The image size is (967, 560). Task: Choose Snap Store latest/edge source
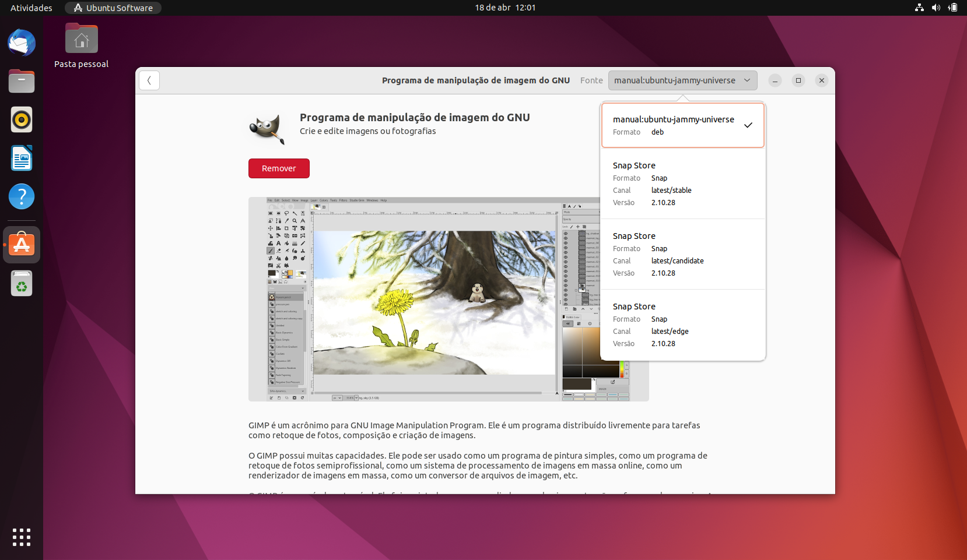tap(683, 325)
